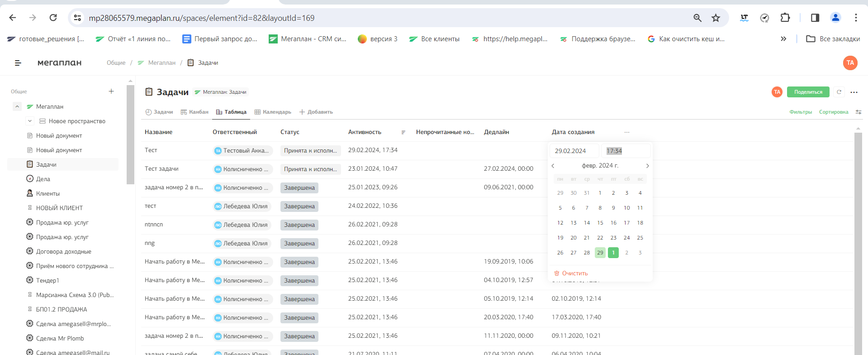Click the deadline cell 27.02.2024, 00:00
The width and height of the screenshot is (868, 355).
[x=508, y=169]
